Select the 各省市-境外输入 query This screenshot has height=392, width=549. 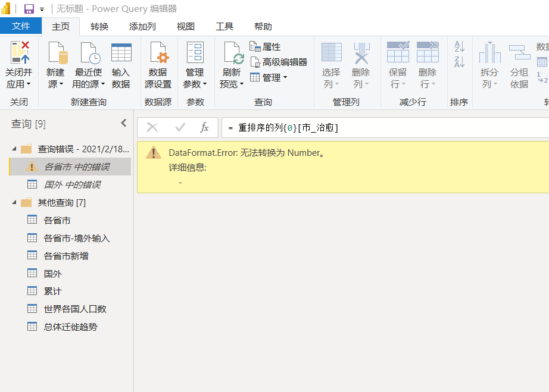coord(76,238)
